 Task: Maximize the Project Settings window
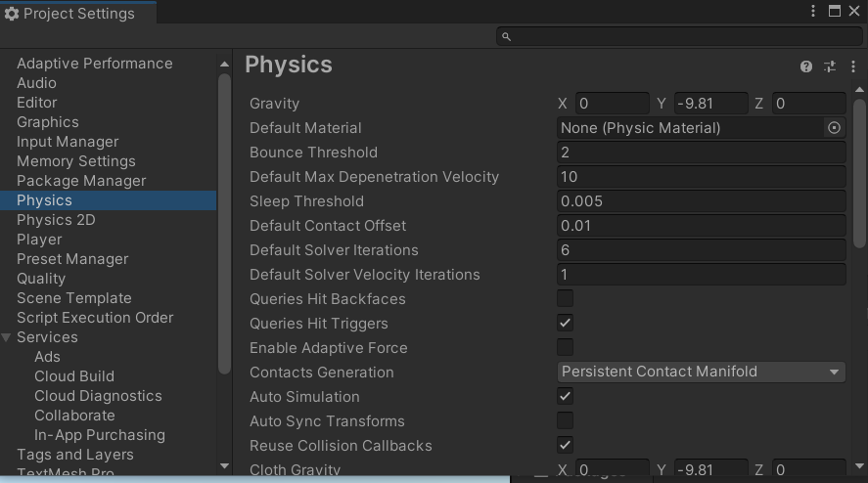[834, 11]
